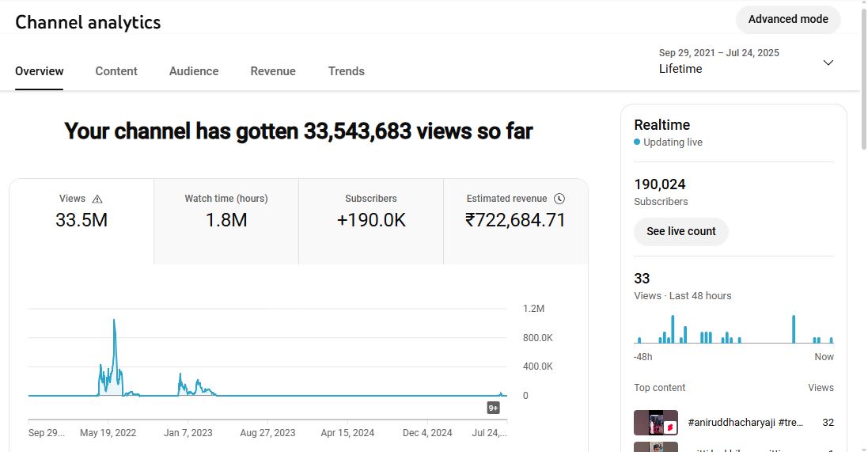868x452 pixels.
Task: Select the Overview tab
Action: coord(40,71)
